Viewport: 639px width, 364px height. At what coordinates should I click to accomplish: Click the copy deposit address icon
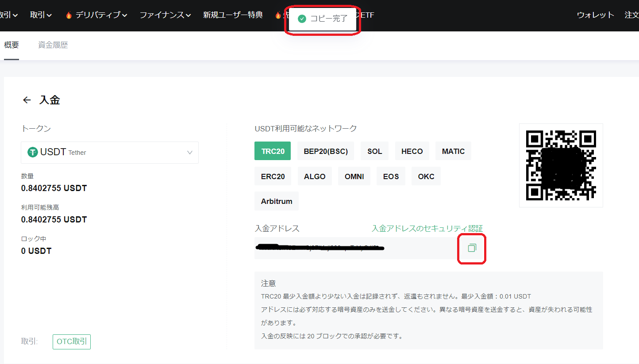pos(472,248)
